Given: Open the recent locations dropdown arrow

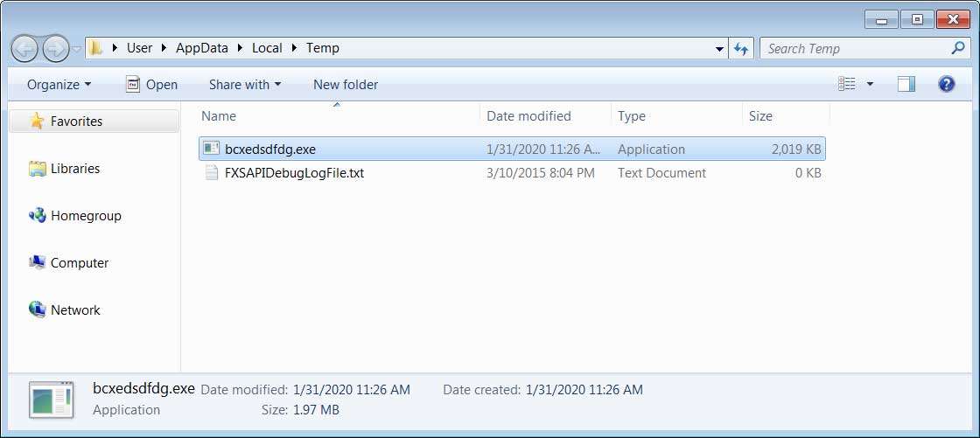Looking at the screenshot, I should (x=76, y=49).
